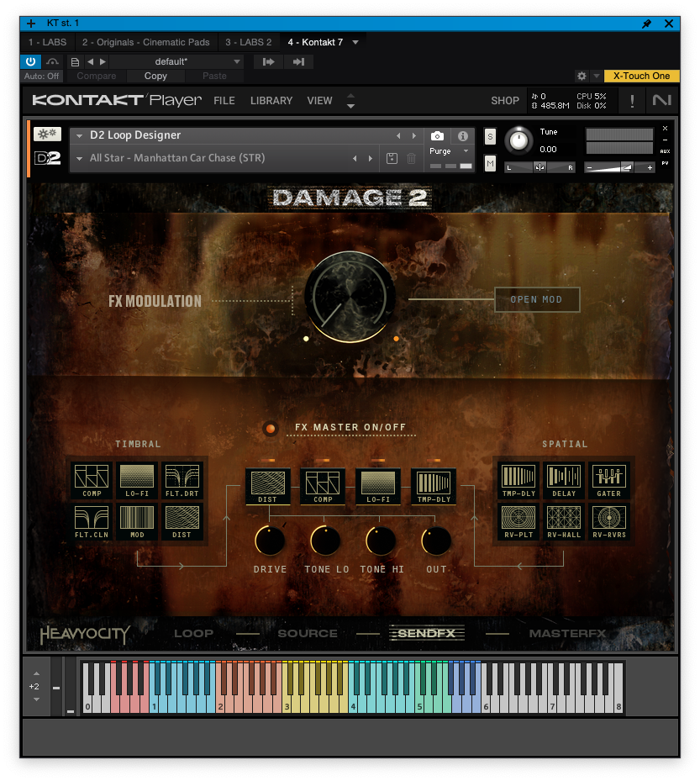Click the TONE LO knob

(x=325, y=541)
